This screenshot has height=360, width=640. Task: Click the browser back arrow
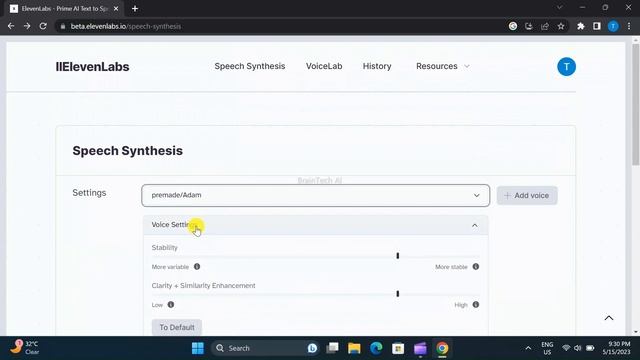pyautogui.click(x=11, y=26)
